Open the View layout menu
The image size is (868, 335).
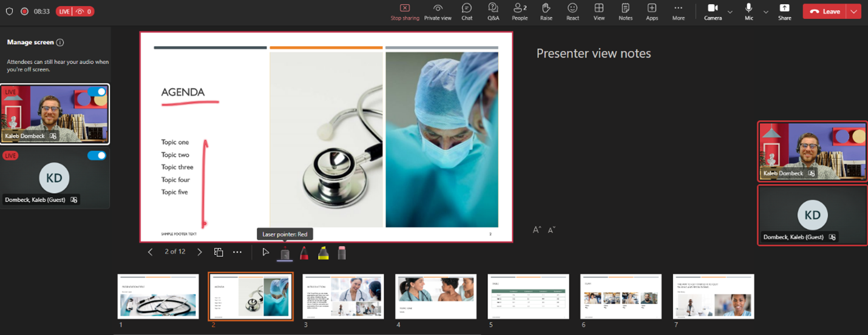598,8
